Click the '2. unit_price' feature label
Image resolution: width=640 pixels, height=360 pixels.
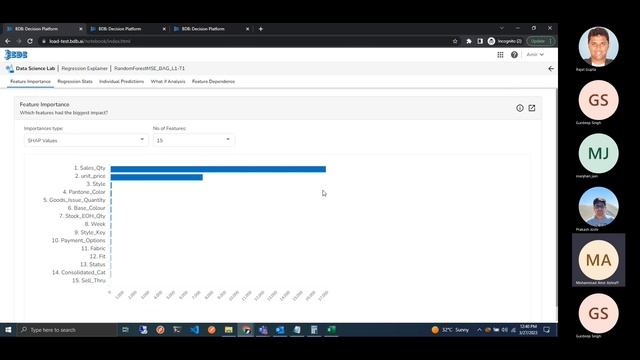[x=90, y=176]
